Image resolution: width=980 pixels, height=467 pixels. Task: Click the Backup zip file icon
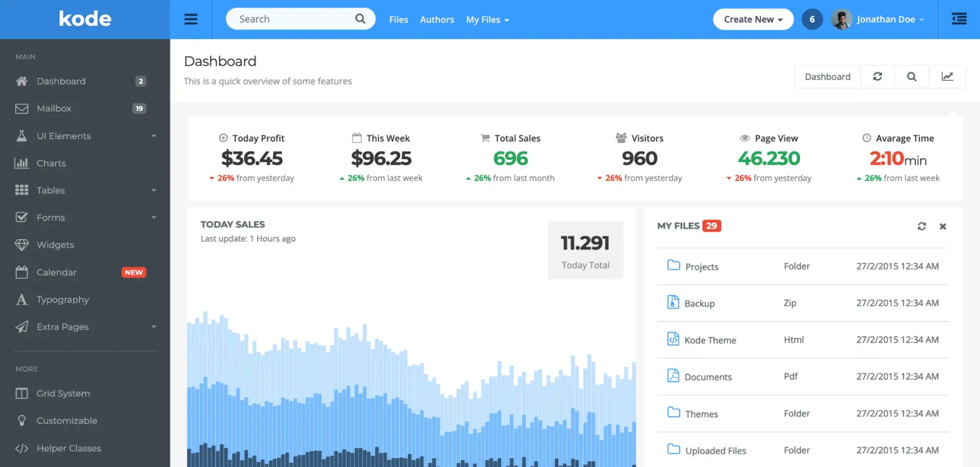pos(673,302)
